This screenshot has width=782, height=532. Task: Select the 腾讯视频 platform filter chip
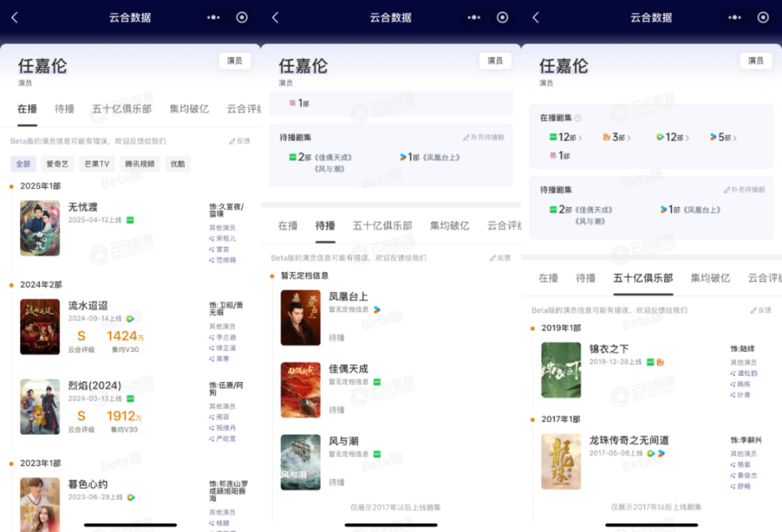[x=139, y=164]
